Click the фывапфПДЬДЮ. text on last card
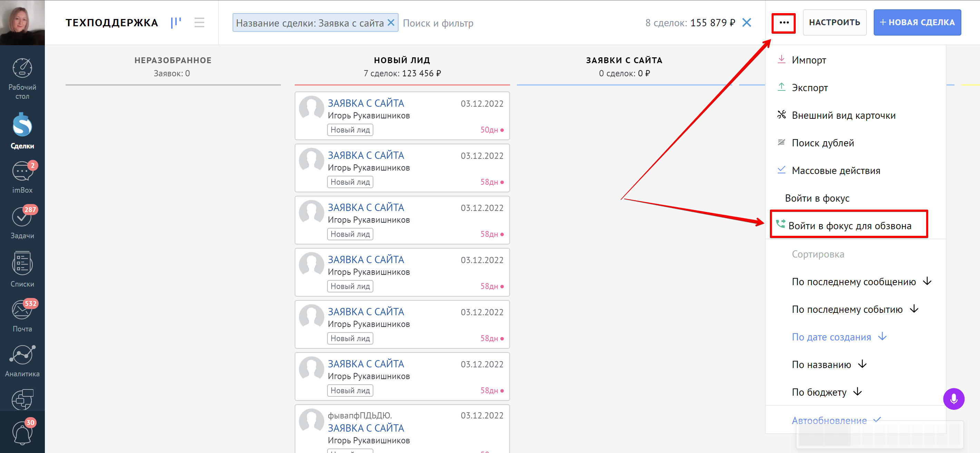 tap(360, 415)
